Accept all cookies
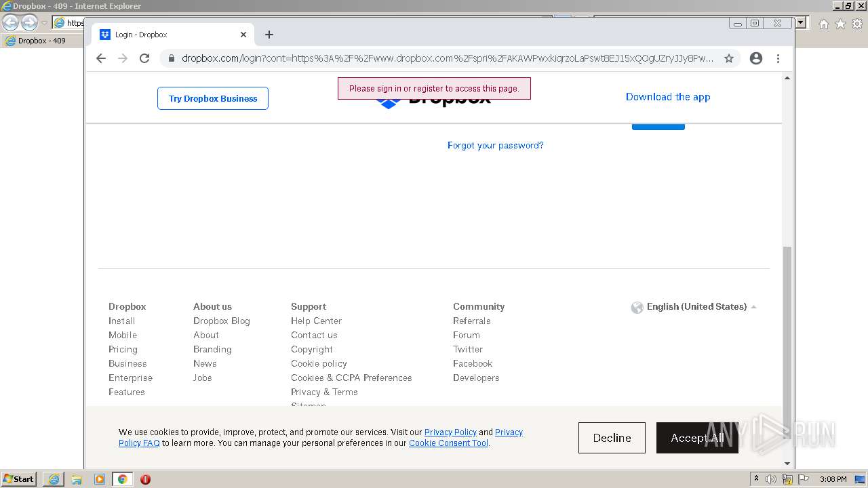Viewport: 868px width, 488px height. click(697, 438)
